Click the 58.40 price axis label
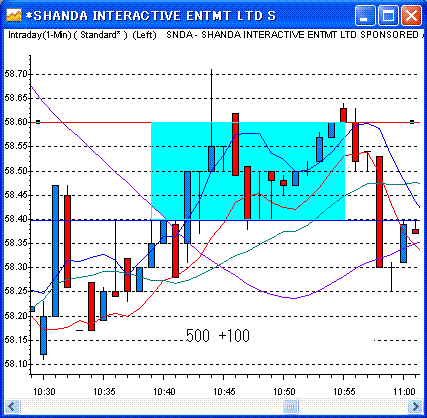Image resolution: width=427 pixels, height=418 pixels. 16,219
